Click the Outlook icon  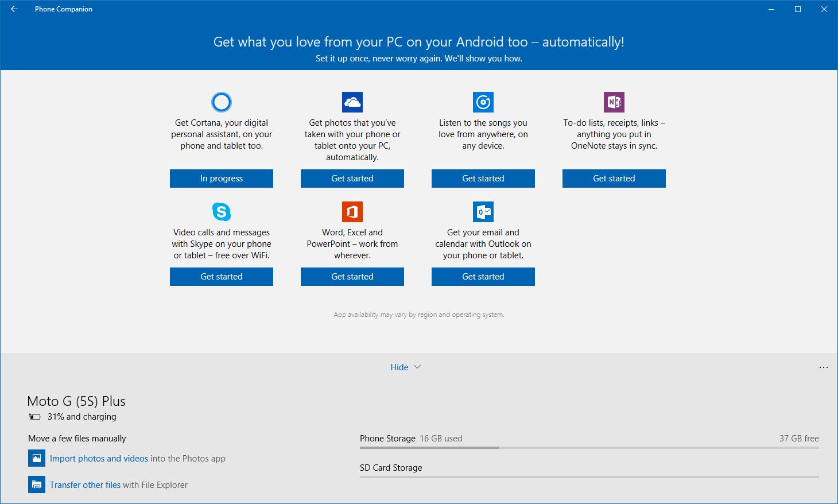tap(483, 212)
